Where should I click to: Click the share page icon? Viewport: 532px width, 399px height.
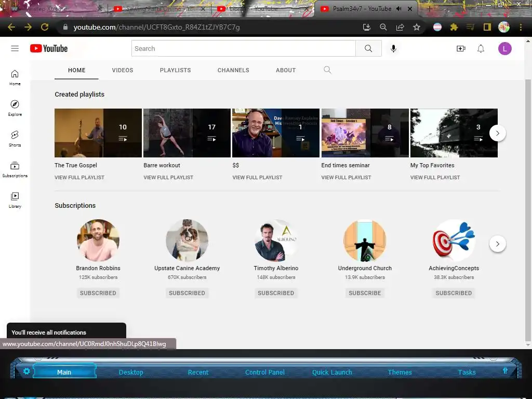pos(400,27)
